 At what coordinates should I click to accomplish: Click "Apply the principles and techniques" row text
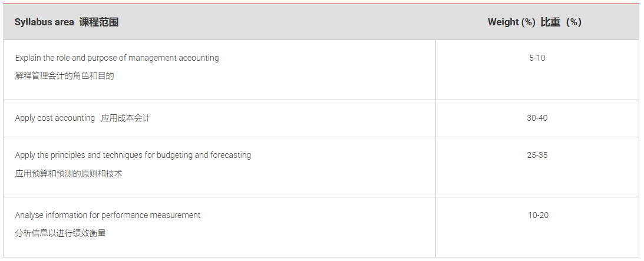pyautogui.click(x=79, y=155)
